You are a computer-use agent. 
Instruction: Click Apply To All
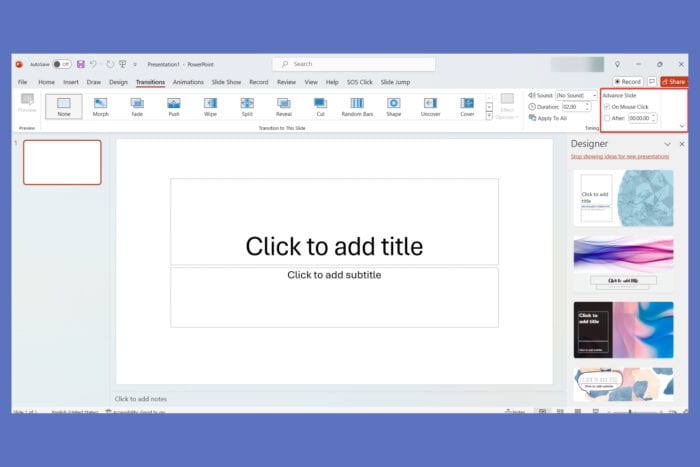(x=547, y=118)
